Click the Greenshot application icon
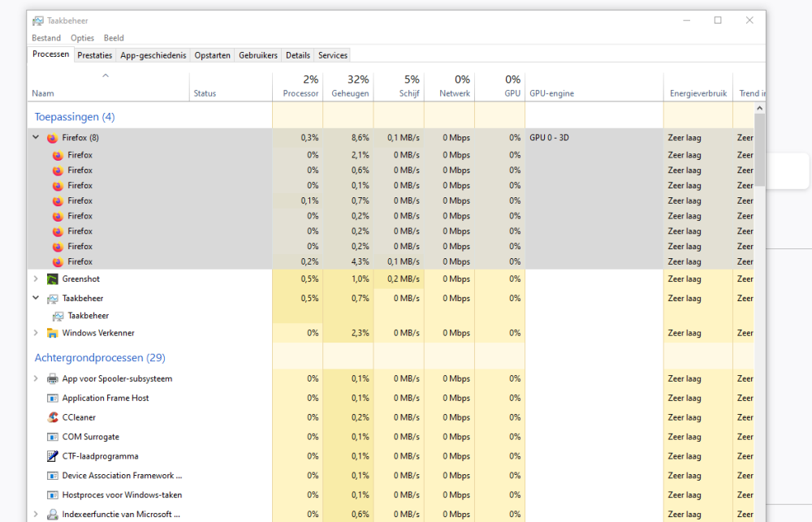The height and width of the screenshot is (522, 812). 54,278
